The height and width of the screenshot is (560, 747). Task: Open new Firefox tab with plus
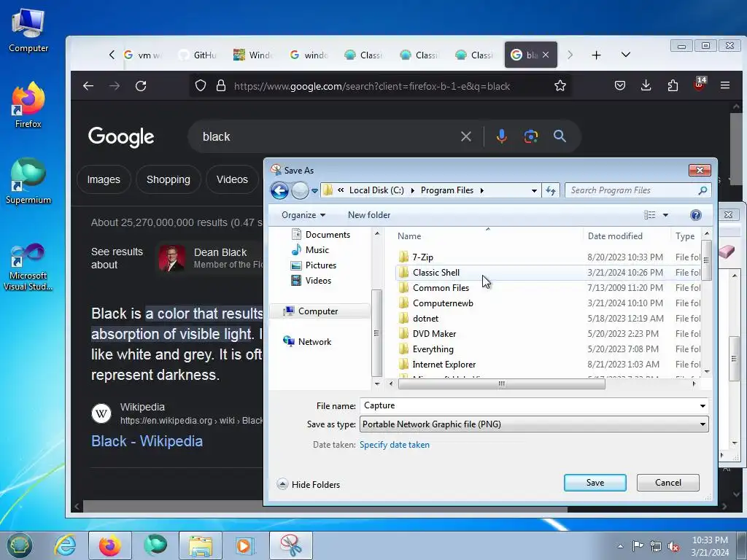click(x=596, y=55)
